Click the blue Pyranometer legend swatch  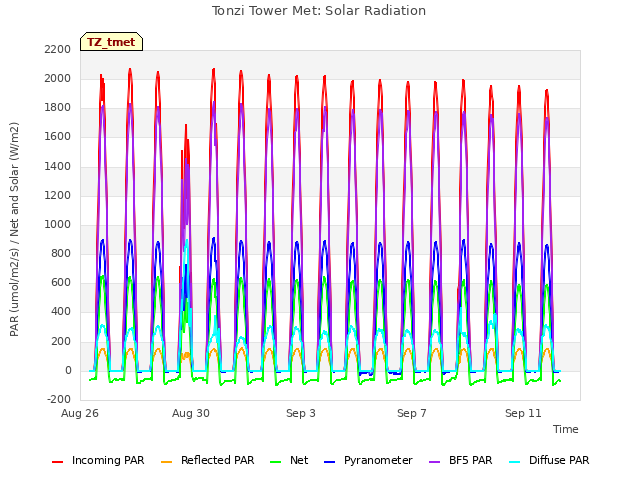pos(329,462)
